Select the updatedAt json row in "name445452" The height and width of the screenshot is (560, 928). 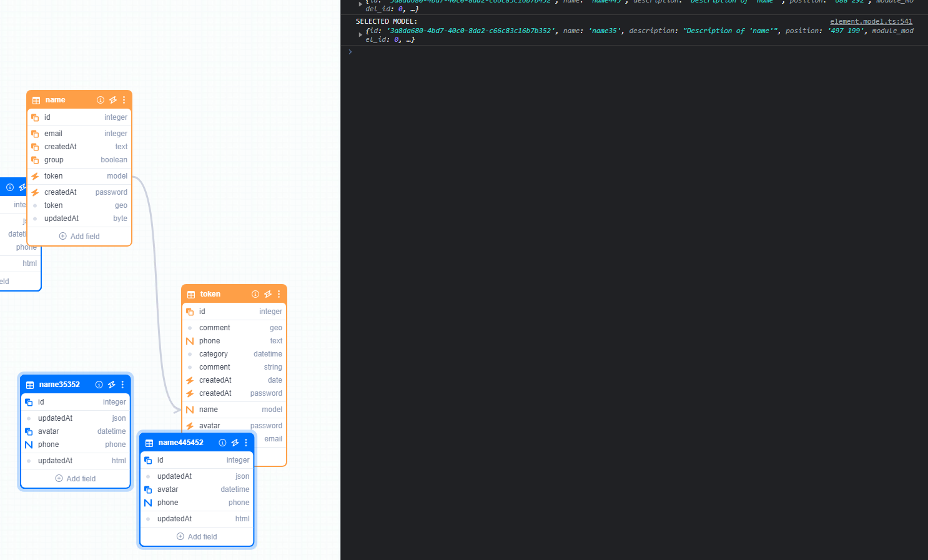point(197,476)
